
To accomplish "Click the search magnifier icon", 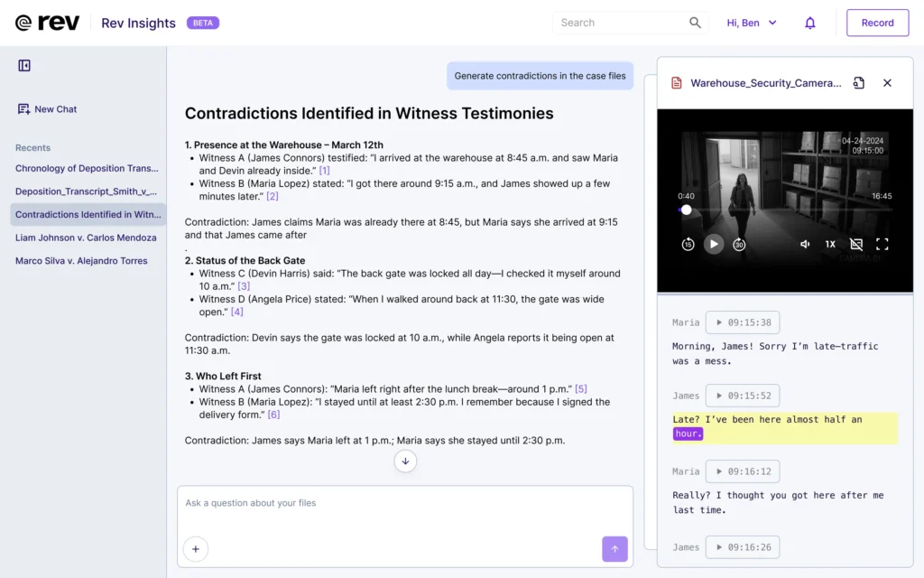I will [x=695, y=23].
